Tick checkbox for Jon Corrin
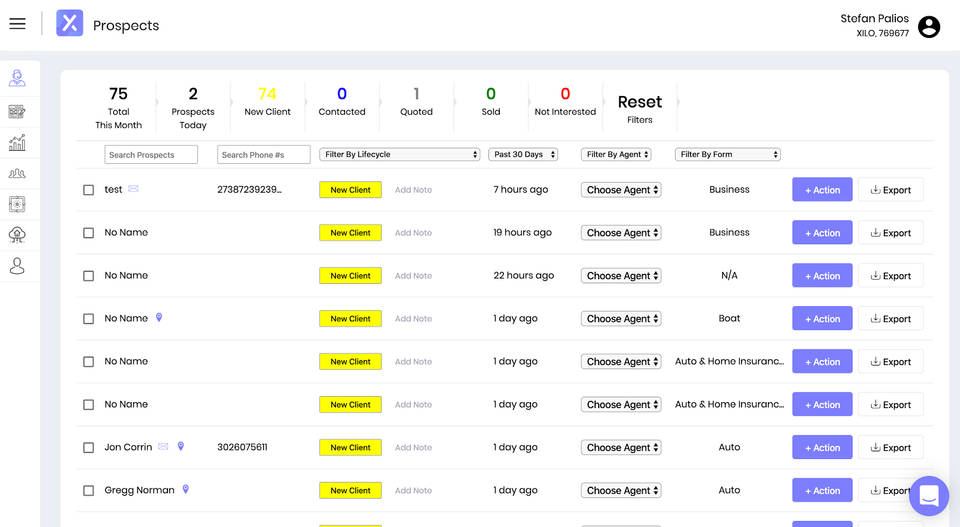The width and height of the screenshot is (960, 527). coord(89,447)
